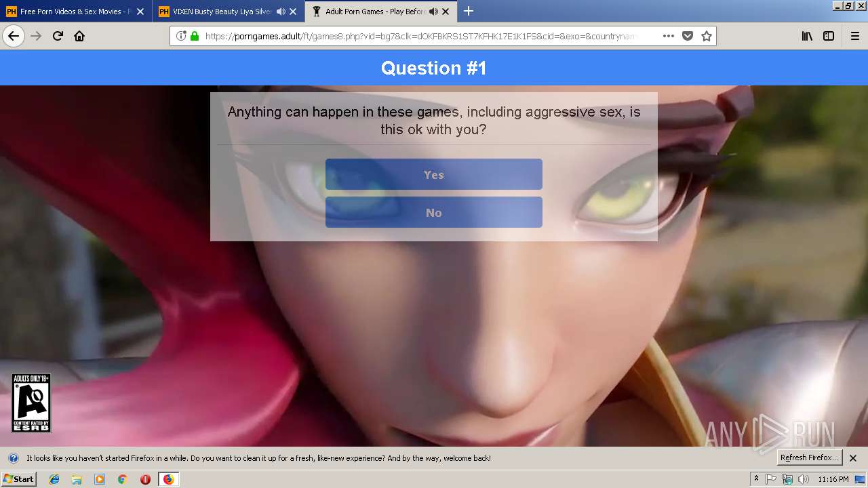Switch to the Free Videos & Movies tab

(x=76, y=12)
